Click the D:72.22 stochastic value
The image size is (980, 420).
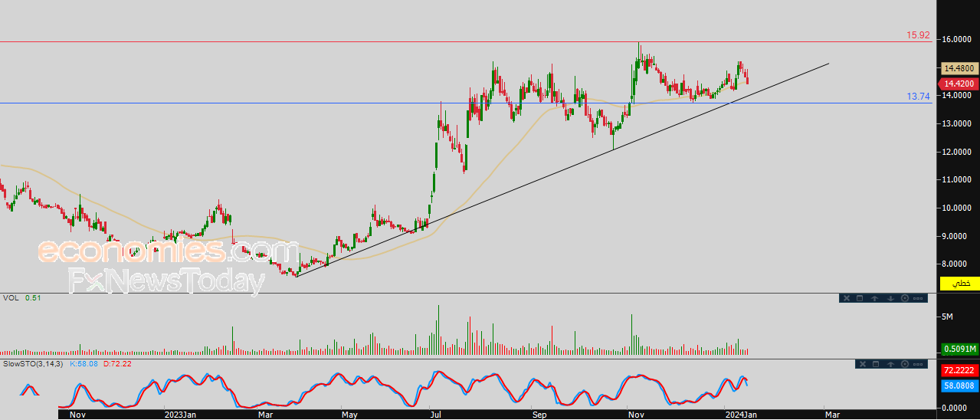click(x=117, y=364)
